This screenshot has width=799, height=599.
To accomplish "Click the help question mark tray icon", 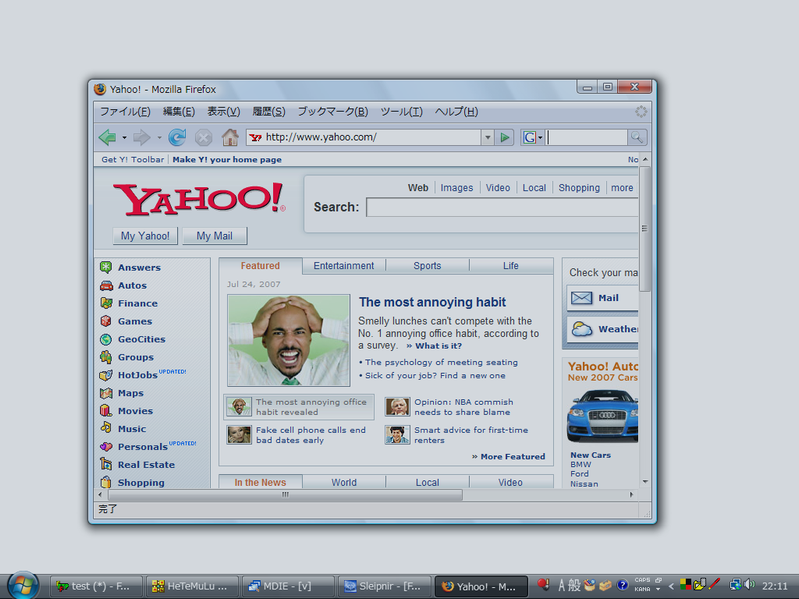I will [622, 585].
